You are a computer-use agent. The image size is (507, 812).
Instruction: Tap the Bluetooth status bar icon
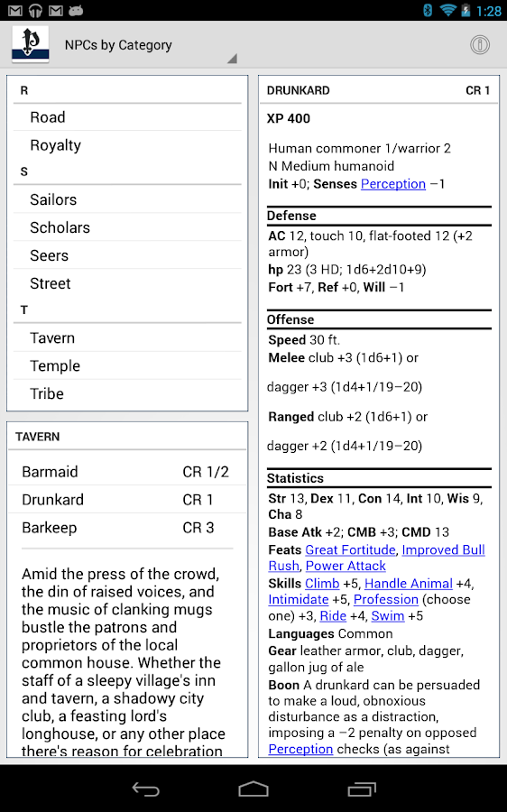(x=428, y=10)
